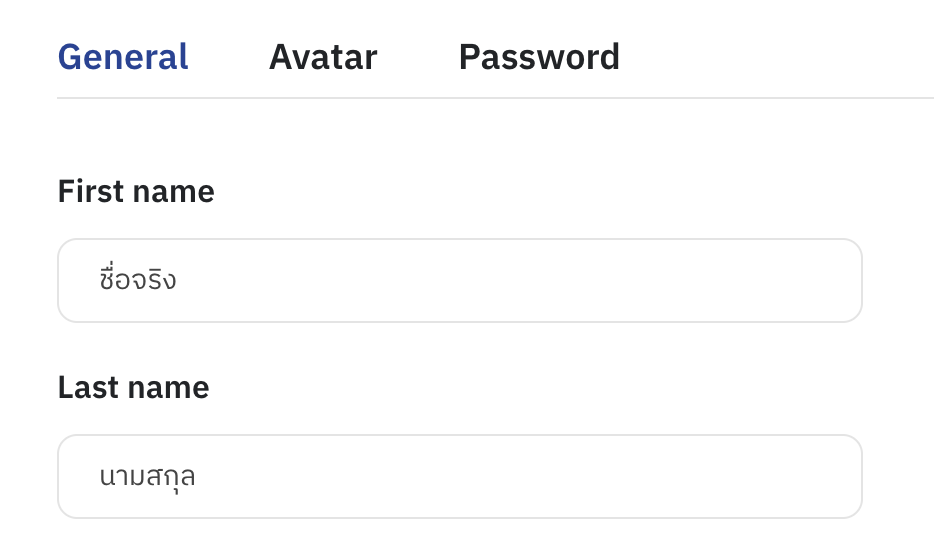Click the "First name" label text

pyautogui.click(x=136, y=191)
